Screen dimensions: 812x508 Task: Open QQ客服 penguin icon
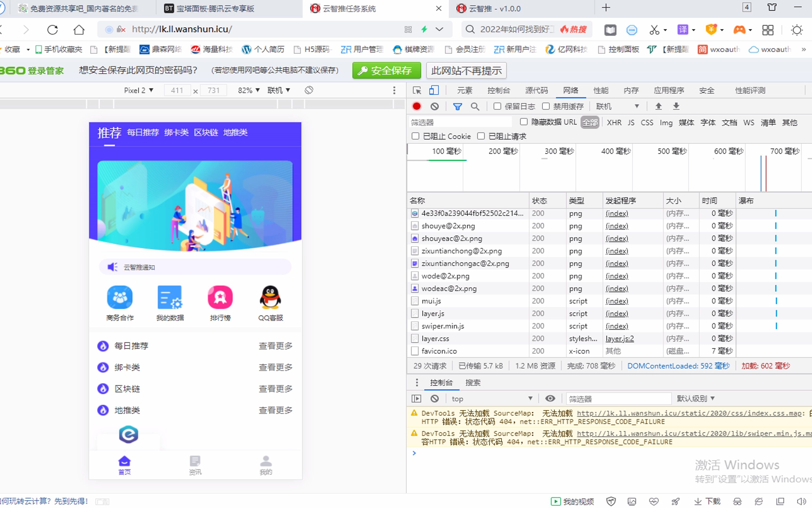click(x=270, y=297)
